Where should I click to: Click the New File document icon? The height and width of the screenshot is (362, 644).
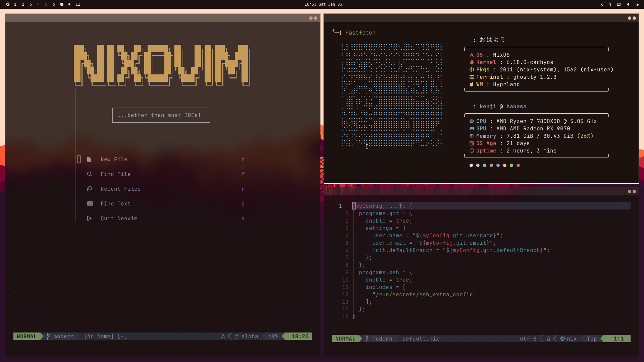point(89,160)
